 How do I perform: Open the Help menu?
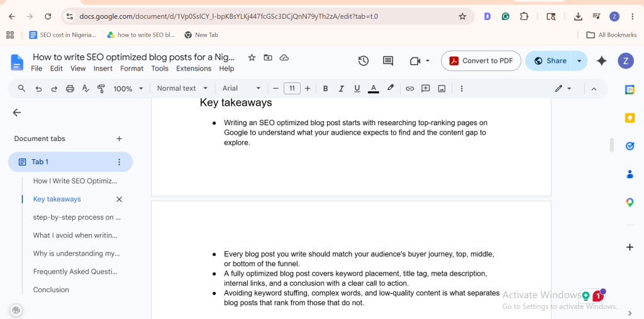pyautogui.click(x=226, y=69)
